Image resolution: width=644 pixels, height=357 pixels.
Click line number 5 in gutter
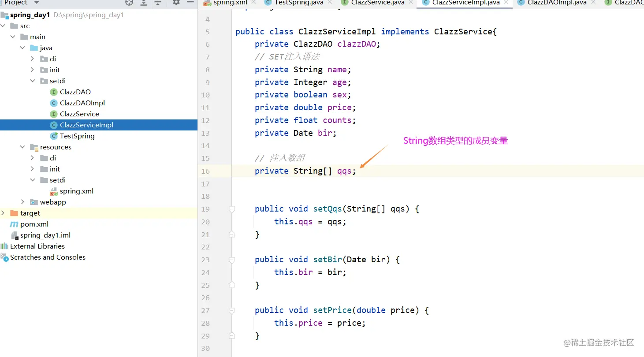208,32
